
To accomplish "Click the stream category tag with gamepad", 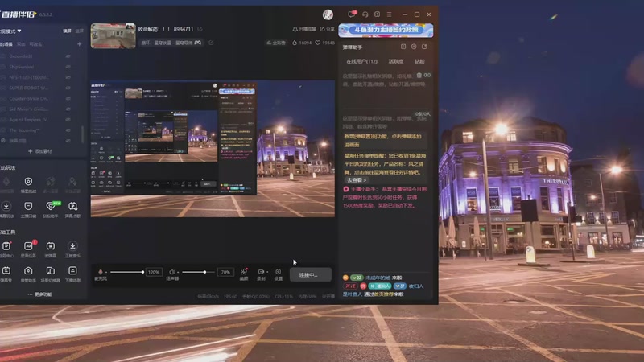I will click(171, 43).
